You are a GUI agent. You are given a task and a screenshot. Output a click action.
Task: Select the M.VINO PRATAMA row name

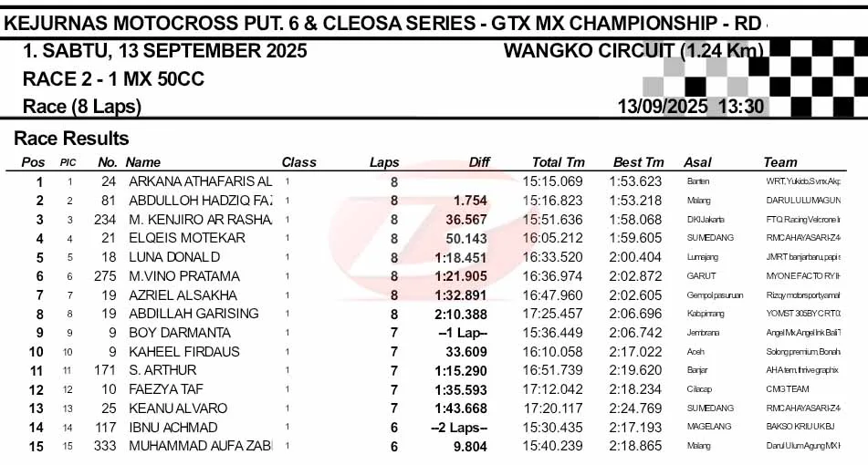tap(184, 276)
